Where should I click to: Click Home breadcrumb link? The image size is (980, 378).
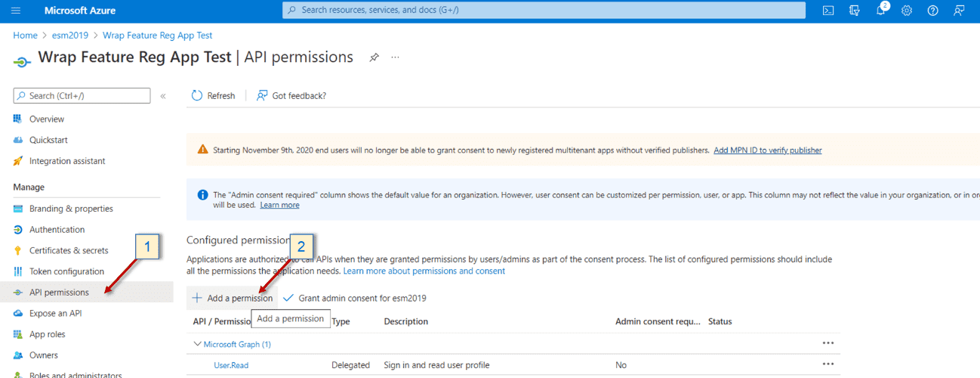coord(25,36)
